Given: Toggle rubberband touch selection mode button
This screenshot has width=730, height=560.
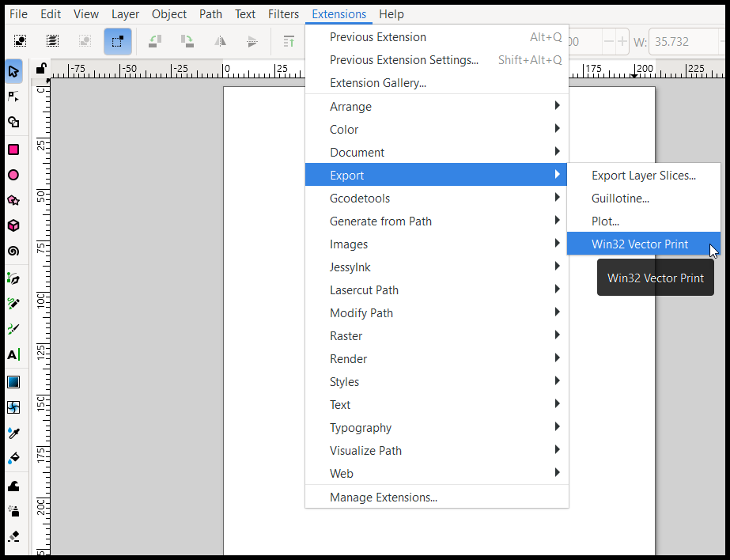Looking at the screenshot, I should click(117, 41).
